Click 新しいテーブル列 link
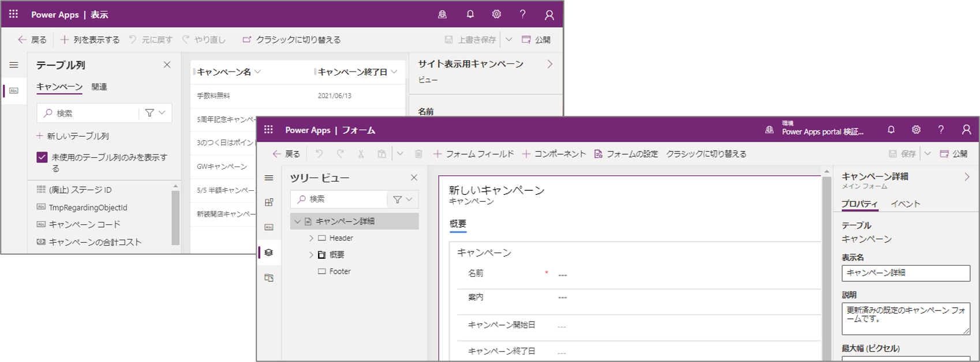This screenshot has width=980, height=362. click(73, 136)
